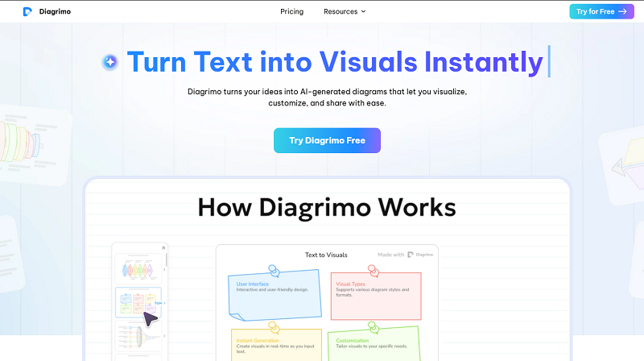The image size is (644, 361).
Task: Select the sticky notes diagram thumbnail
Action: point(138,303)
